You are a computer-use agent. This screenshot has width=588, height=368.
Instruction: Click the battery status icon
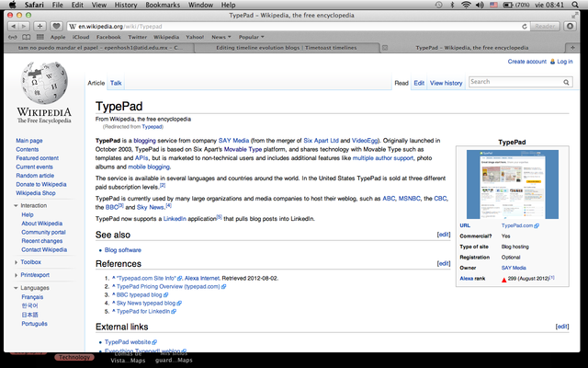click(x=508, y=5)
